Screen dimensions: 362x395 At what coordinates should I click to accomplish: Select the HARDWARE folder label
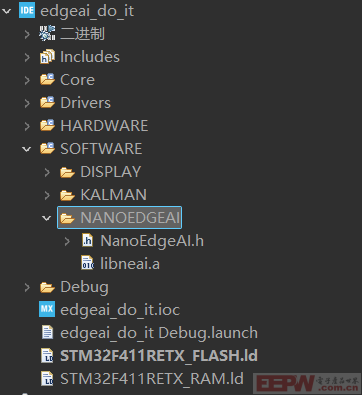click(104, 126)
